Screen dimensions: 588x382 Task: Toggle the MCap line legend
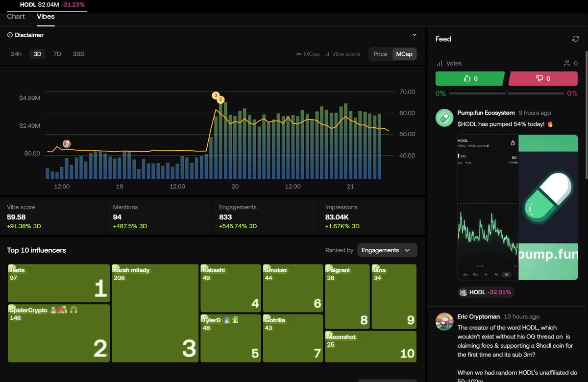[308, 54]
